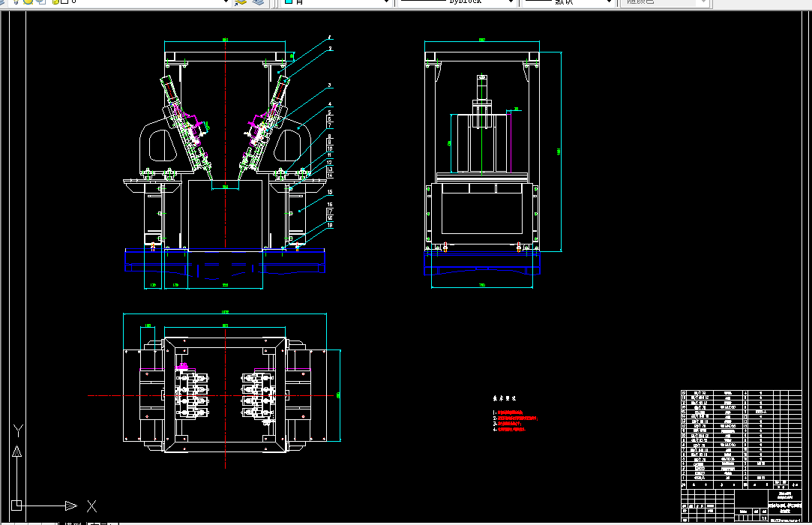The width and height of the screenshot is (812, 525).
Task: Click the UCS icon Y axis label
Action: [18, 430]
